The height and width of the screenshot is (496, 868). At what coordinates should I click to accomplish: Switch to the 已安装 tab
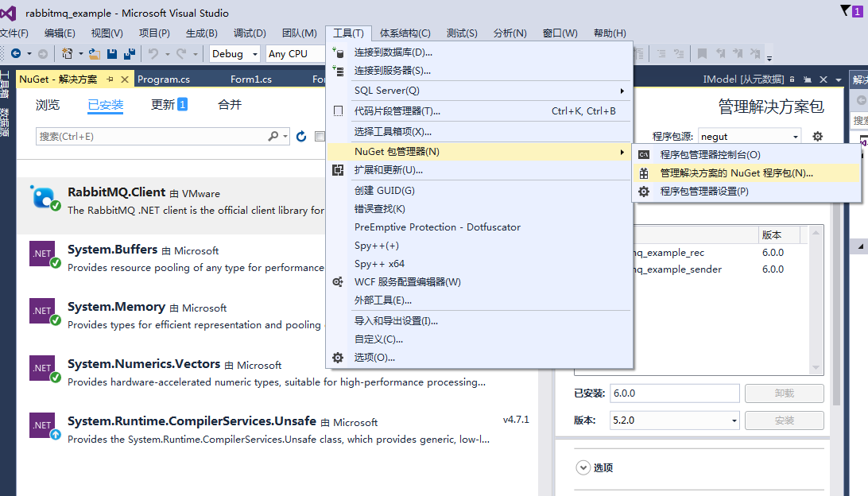(105, 105)
